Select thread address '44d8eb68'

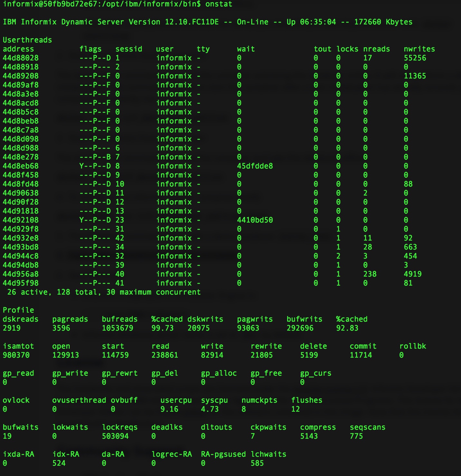pos(21,166)
